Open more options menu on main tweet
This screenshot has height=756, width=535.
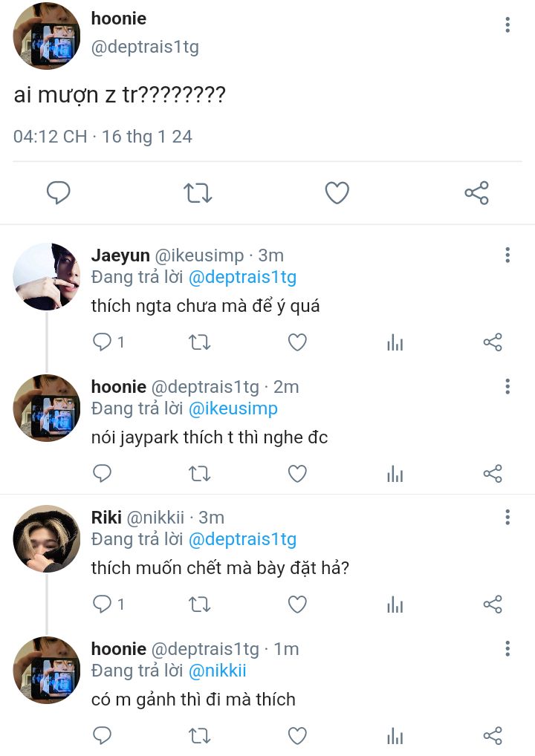[508, 25]
